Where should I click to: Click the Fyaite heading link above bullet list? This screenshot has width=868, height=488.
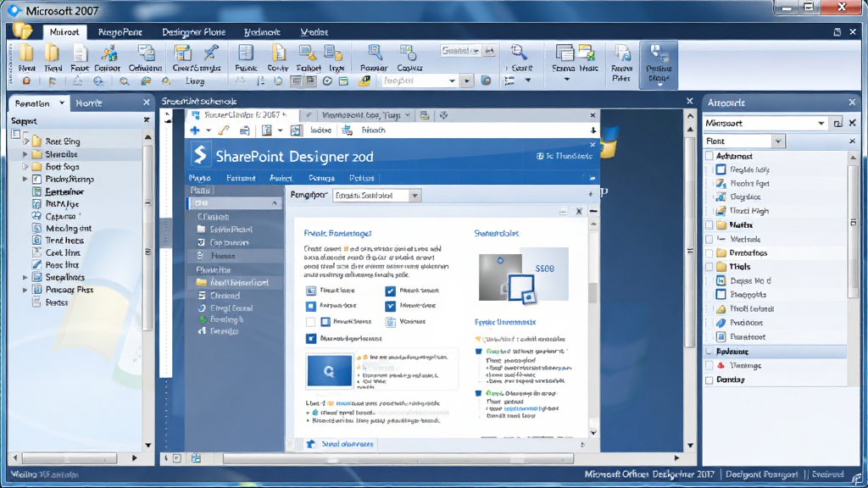[505, 321]
